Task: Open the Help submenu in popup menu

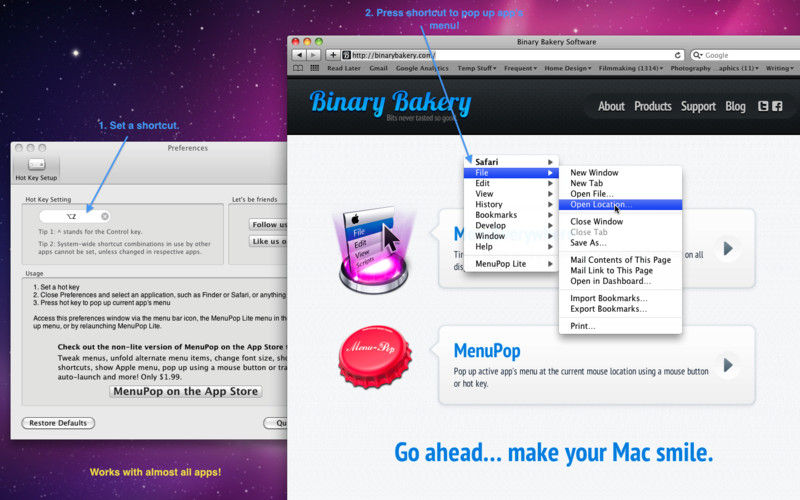Action: click(x=511, y=246)
